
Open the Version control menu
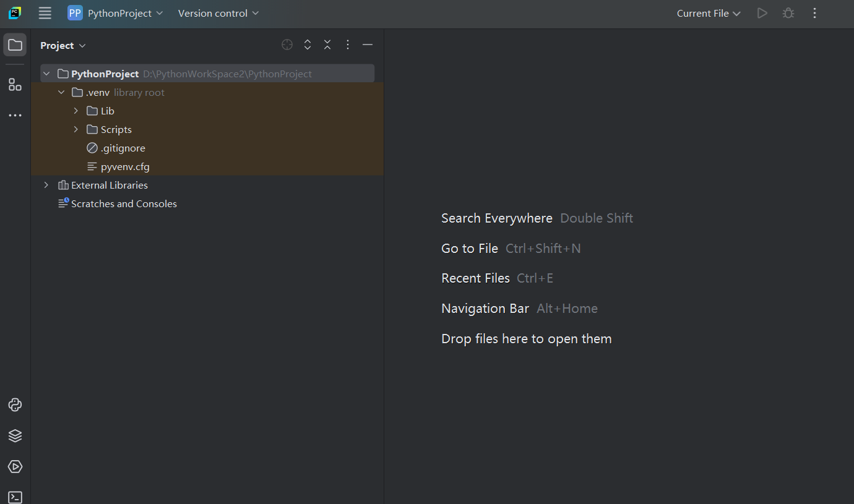pyautogui.click(x=218, y=14)
